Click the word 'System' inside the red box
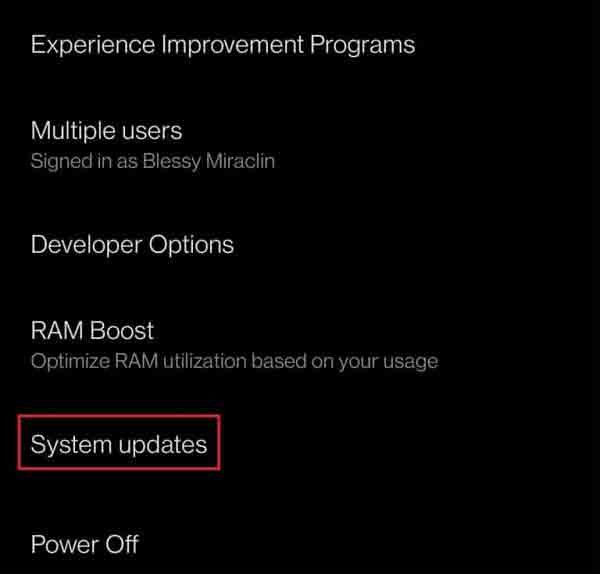This screenshot has height=574, width=600. (x=71, y=445)
